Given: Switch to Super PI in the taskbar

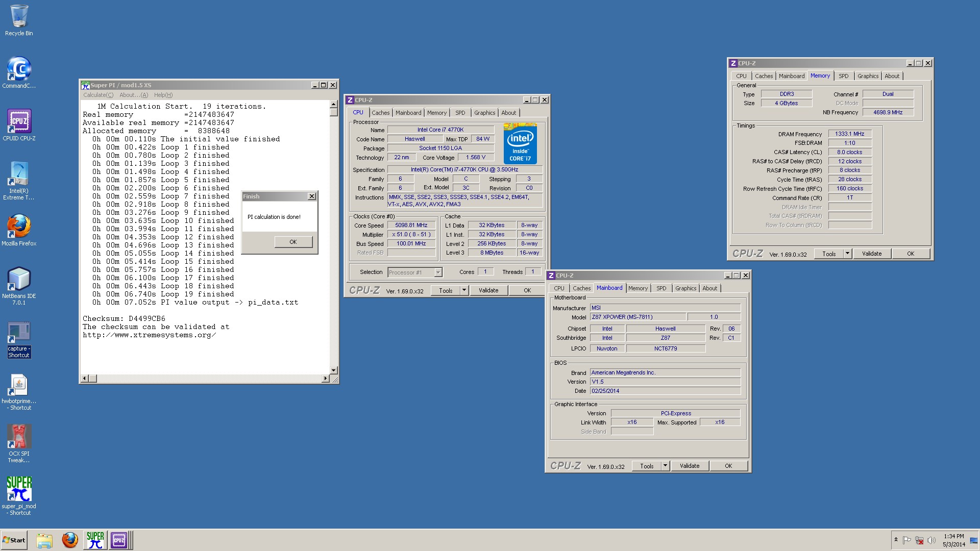Looking at the screenshot, I should pos(95,540).
